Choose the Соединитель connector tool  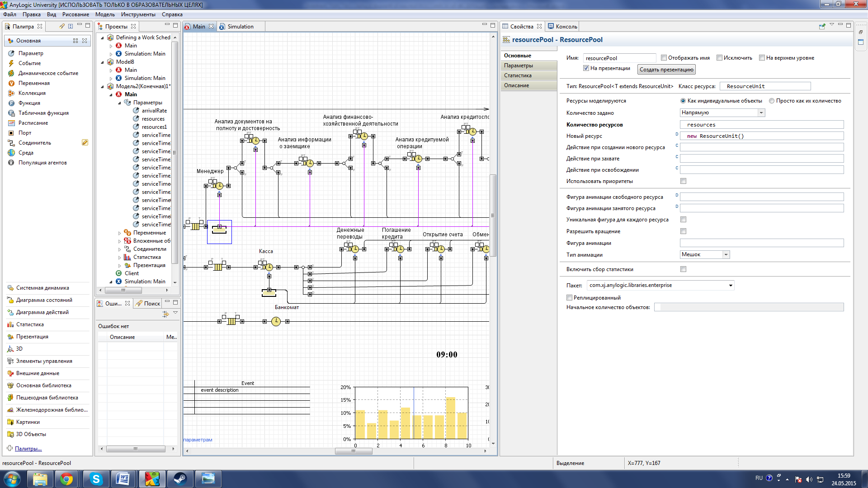34,143
